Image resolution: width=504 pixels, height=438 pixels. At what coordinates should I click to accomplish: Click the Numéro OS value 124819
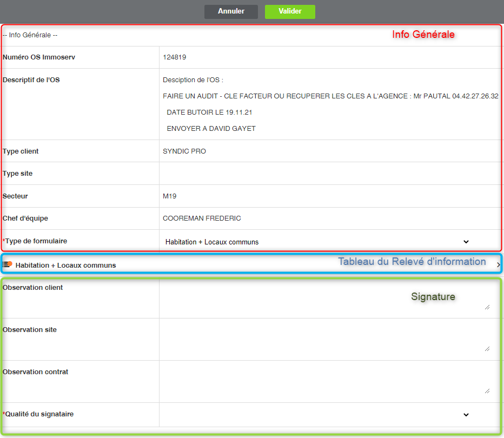(x=174, y=57)
